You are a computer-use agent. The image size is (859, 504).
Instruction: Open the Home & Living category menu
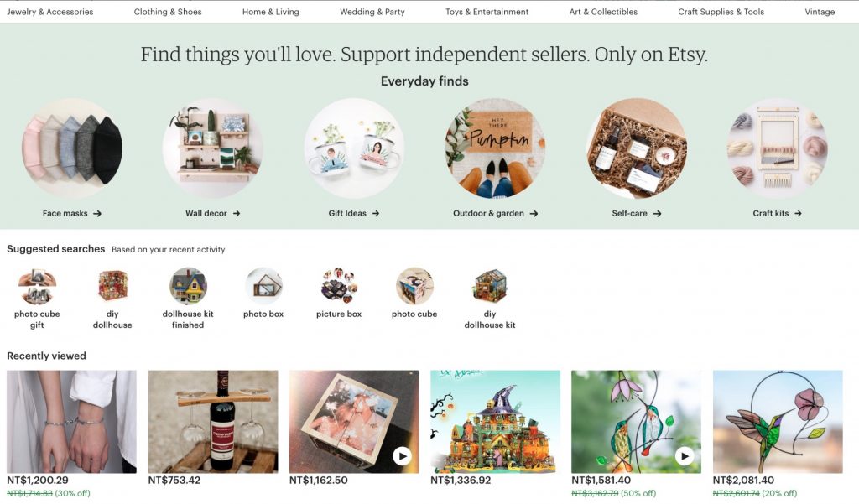271,12
